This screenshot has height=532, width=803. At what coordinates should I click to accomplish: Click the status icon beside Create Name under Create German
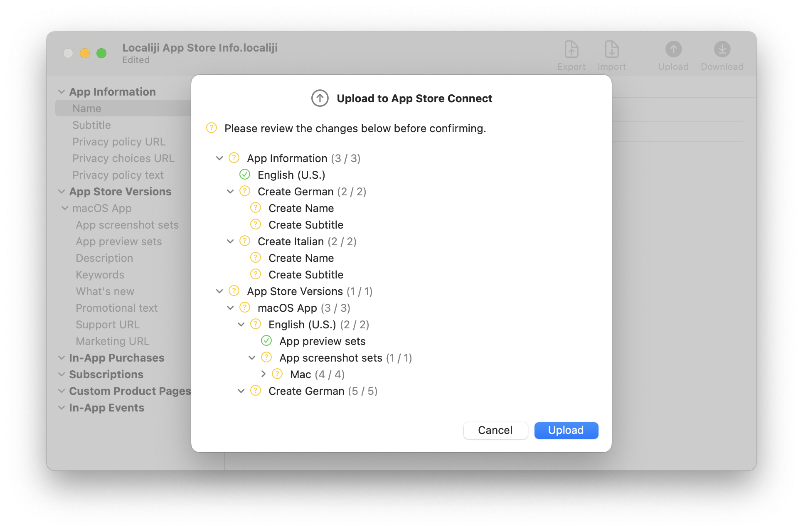256,208
